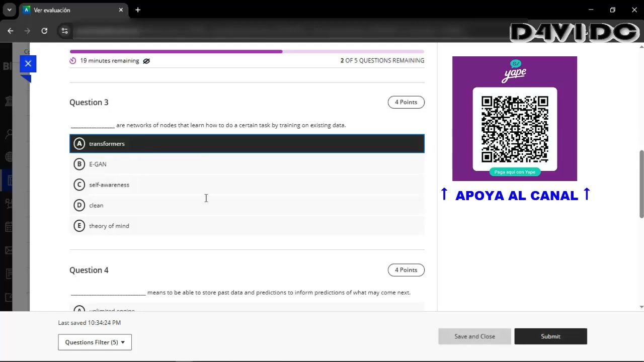Screen dimensions: 644x362
Task: Click the Yape QR code image
Action: pyautogui.click(x=515, y=129)
